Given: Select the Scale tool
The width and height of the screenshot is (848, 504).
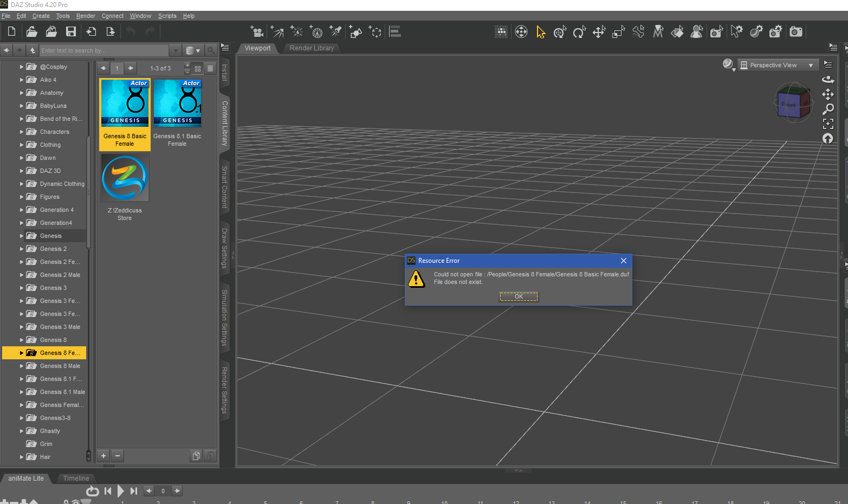Looking at the screenshot, I should click(x=618, y=32).
